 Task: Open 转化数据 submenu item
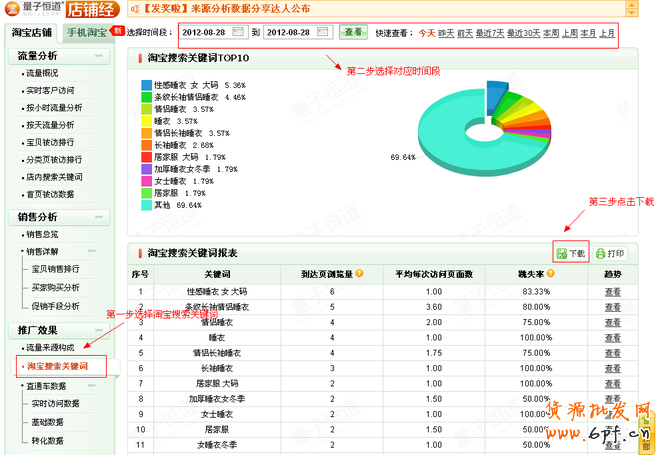click(48, 441)
